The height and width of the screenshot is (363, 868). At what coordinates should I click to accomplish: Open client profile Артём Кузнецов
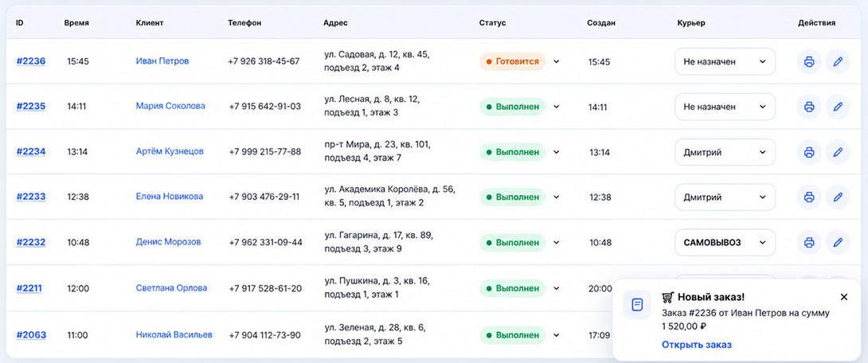tap(170, 151)
